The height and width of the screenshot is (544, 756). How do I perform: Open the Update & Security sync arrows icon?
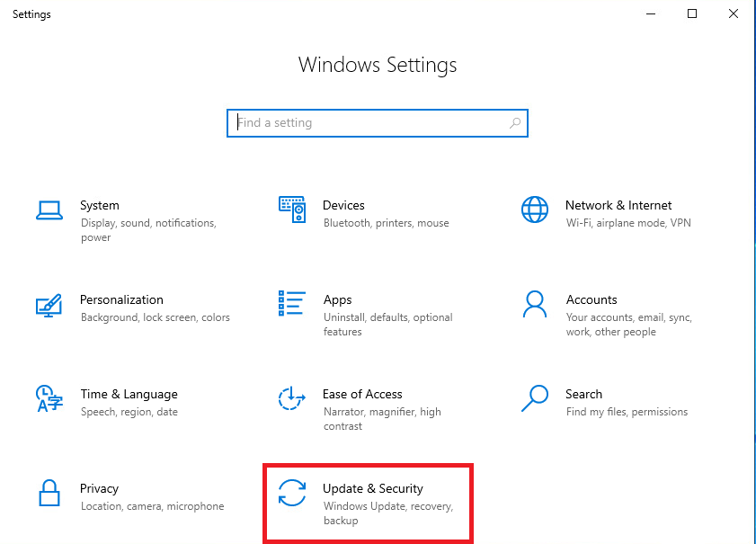292,493
